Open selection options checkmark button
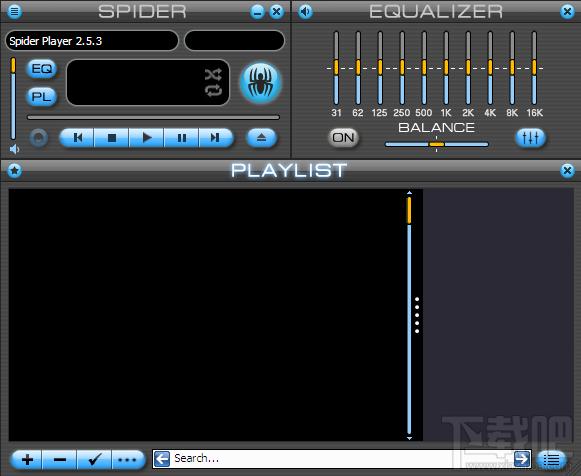This screenshot has width=581, height=476. 94,460
